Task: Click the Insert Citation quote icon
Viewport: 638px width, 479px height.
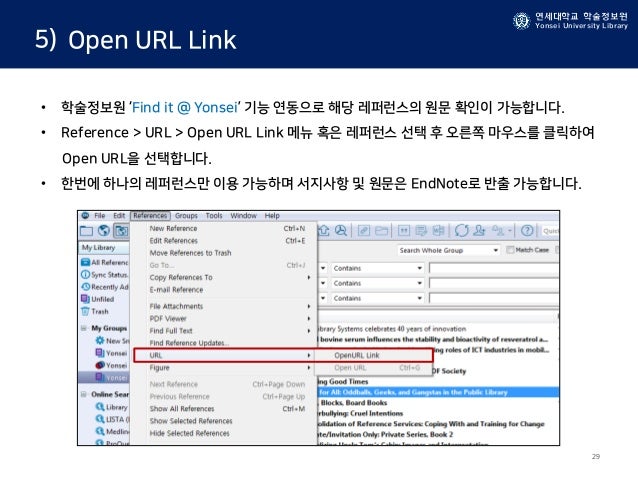Action: click(x=404, y=231)
